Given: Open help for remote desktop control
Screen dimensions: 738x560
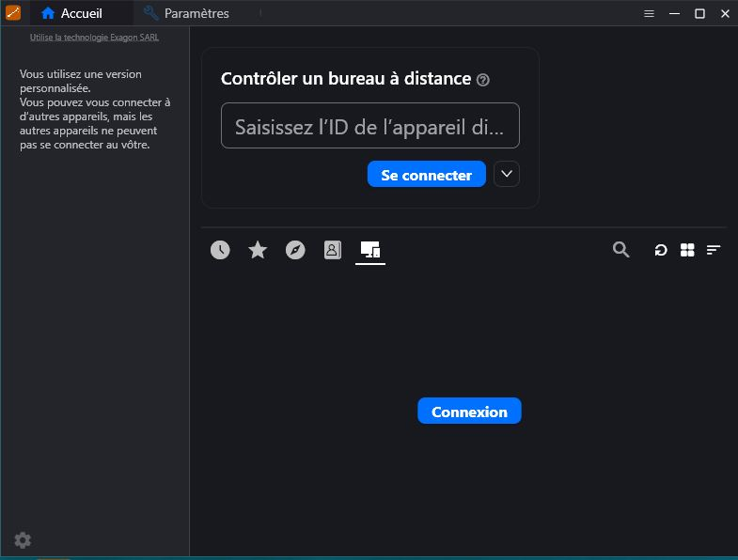Looking at the screenshot, I should click(x=483, y=80).
